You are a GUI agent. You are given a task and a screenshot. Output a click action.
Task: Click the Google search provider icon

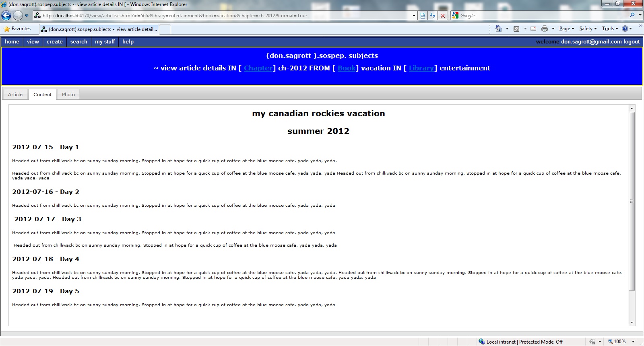tap(455, 15)
